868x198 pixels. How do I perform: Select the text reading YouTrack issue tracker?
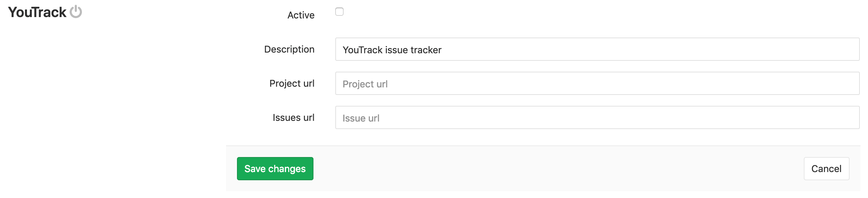click(x=392, y=49)
